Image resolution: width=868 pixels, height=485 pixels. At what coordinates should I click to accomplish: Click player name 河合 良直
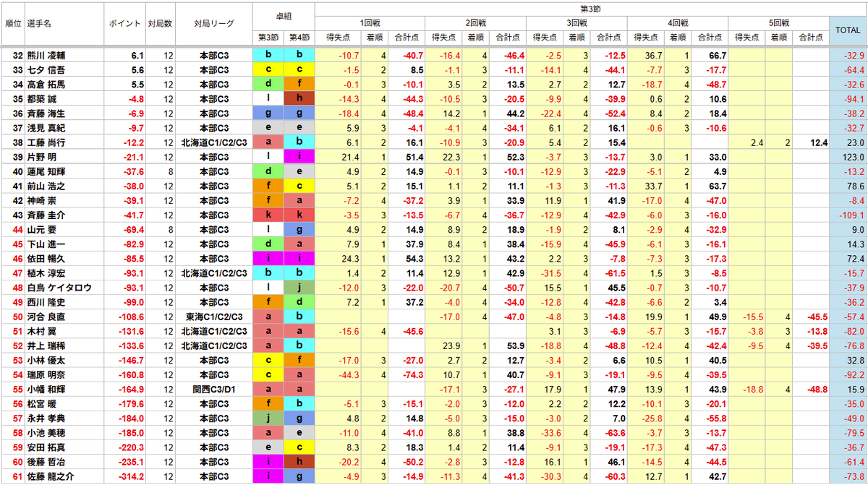(46, 317)
